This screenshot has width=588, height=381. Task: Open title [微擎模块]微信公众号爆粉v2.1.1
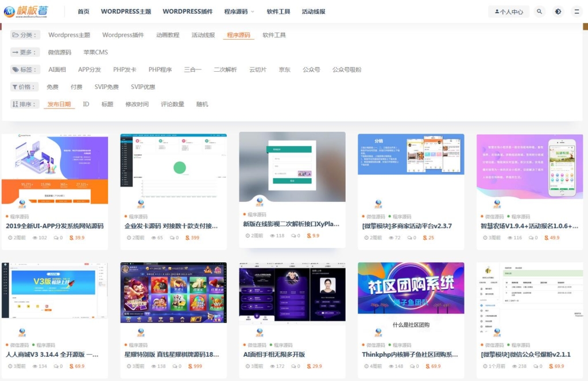[x=526, y=355]
